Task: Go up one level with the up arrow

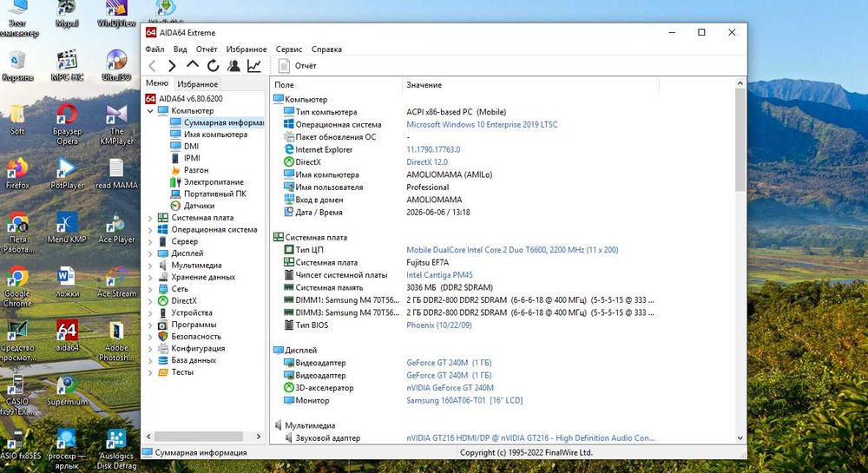Action: [x=193, y=65]
